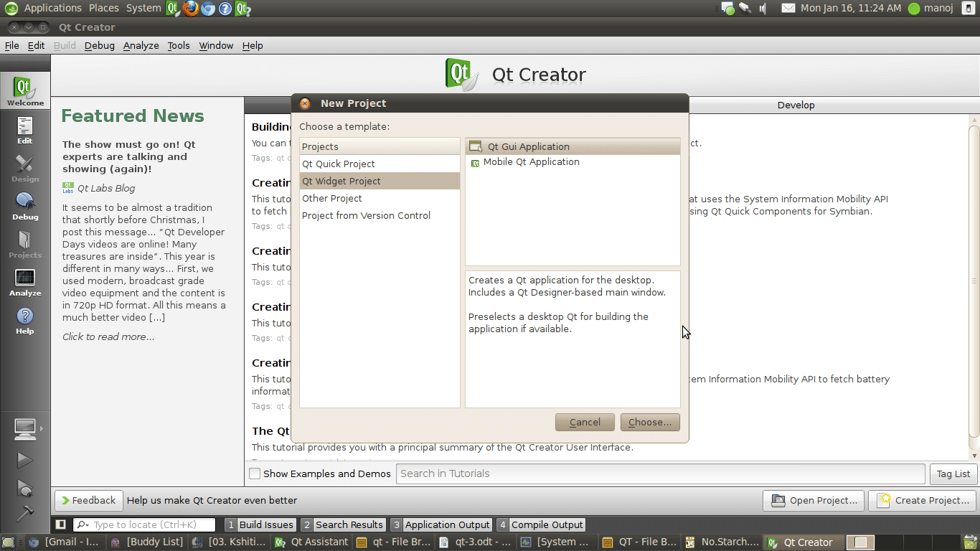Select Qt Widget Project category
The width and height of the screenshot is (980, 551).
pos(380,181)
